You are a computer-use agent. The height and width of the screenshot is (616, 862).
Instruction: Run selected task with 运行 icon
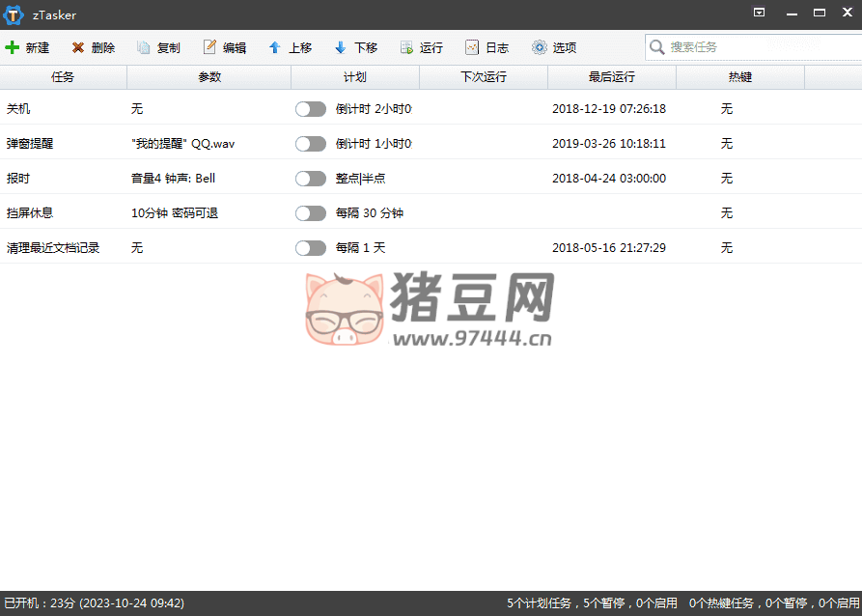pos(406,47)
